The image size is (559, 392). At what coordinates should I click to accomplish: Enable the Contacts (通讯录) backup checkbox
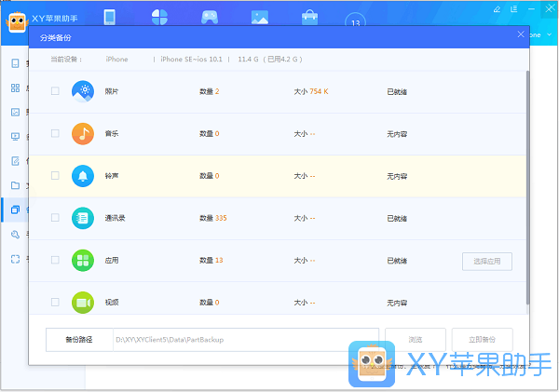click(55, 218)
